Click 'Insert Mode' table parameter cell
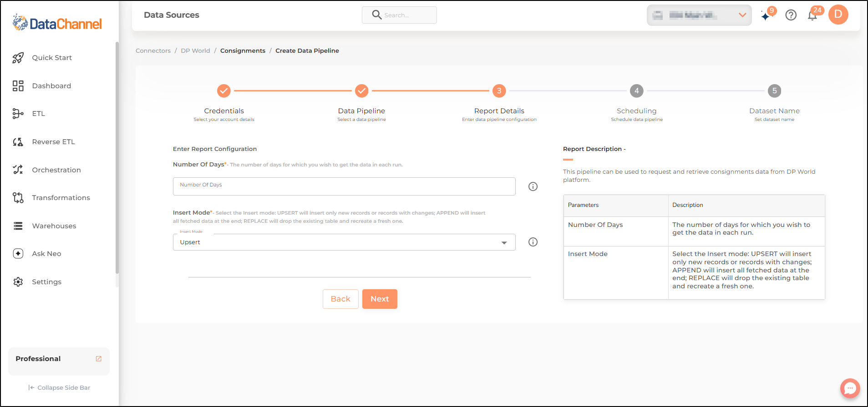 point(616,273)
